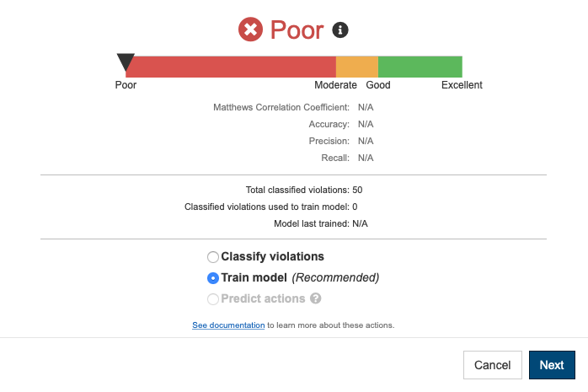Select the Predict actions radio button
This screenshot has height=392, width=588.
(213, 299)
